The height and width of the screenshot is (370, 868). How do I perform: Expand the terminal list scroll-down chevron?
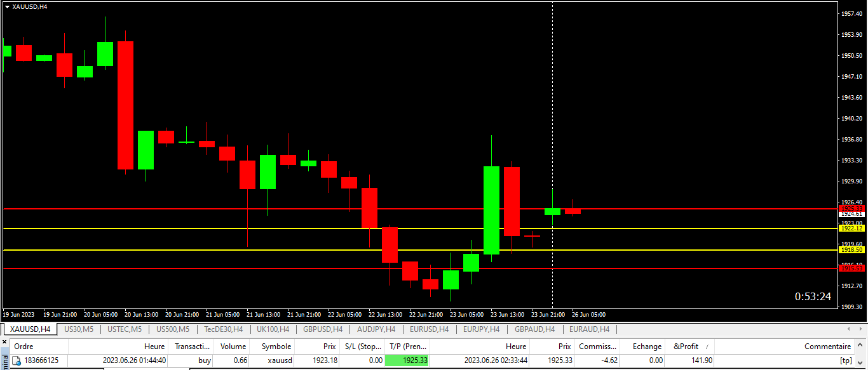pyautogui.click(x=860, y=363)
